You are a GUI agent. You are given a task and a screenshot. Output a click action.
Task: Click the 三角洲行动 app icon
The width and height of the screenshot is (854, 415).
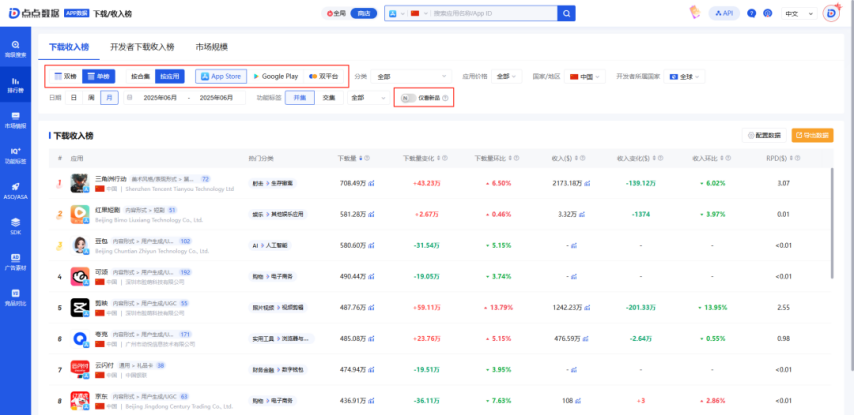[80, 183]
